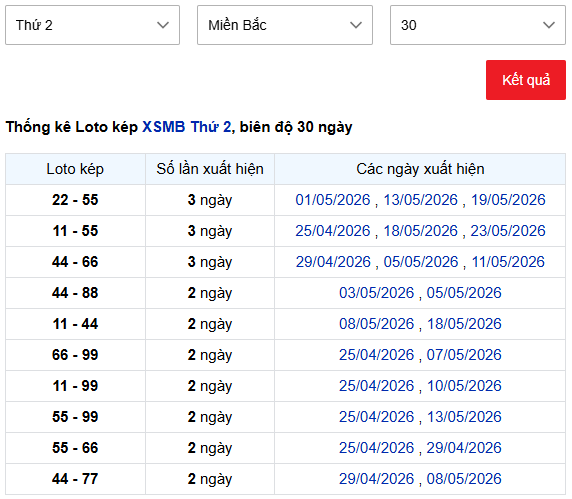This screenshot has width=572, height=499.
Task: Open the XSMB Thứ 2 heading link
Action: coord(186,127)
